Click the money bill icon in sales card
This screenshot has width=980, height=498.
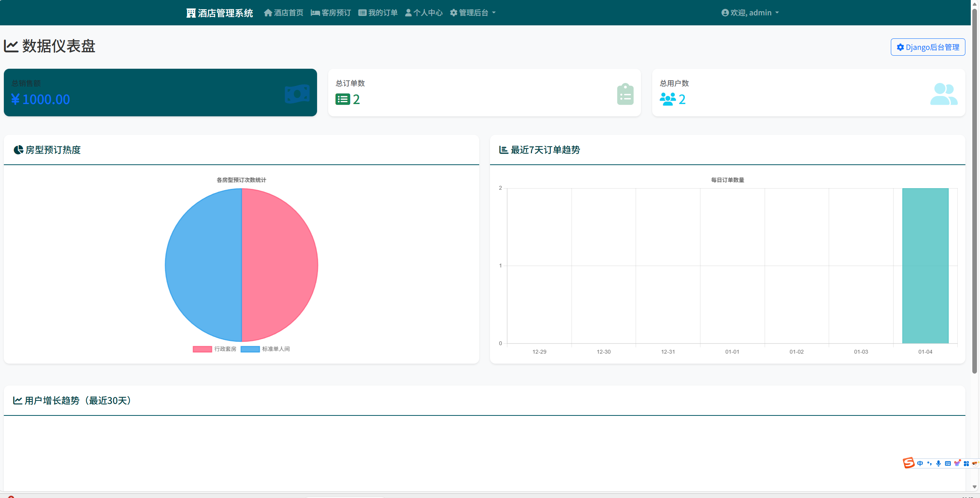(297, 94)
